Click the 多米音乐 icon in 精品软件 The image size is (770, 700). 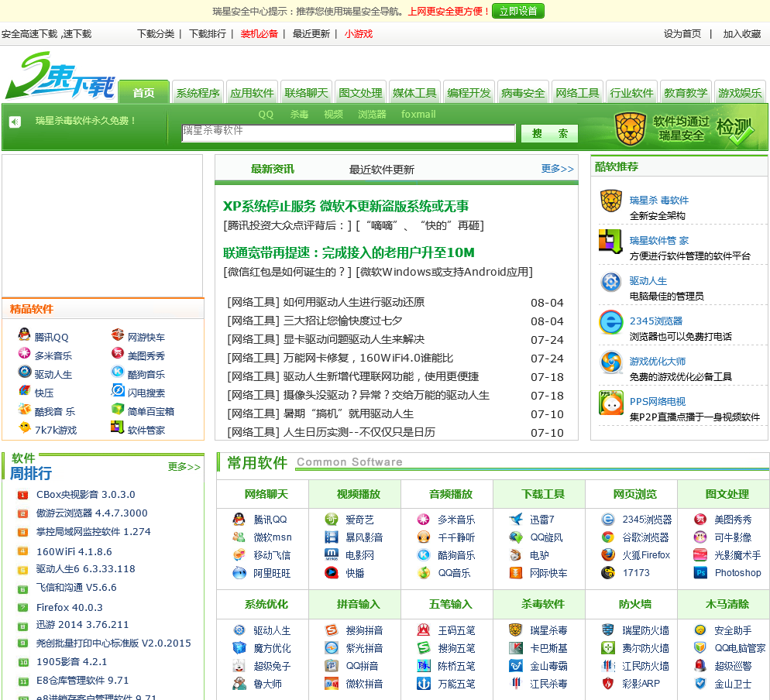pos(24,353)
